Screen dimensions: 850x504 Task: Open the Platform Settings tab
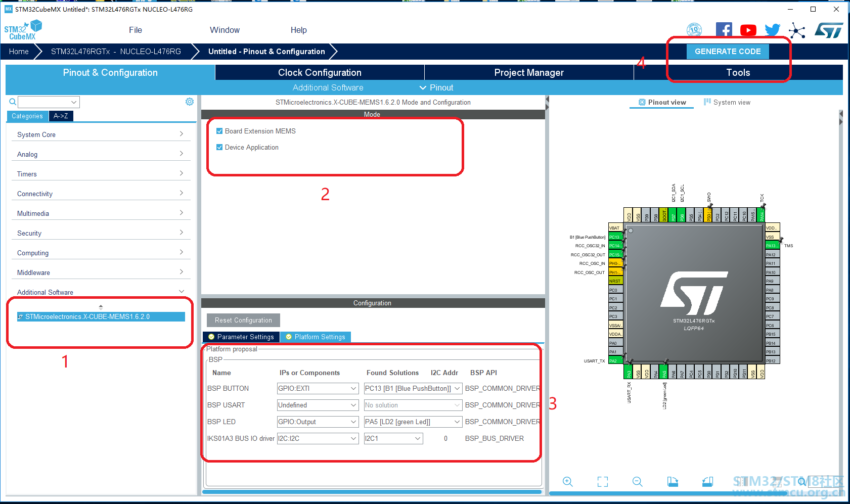(316, 337)
